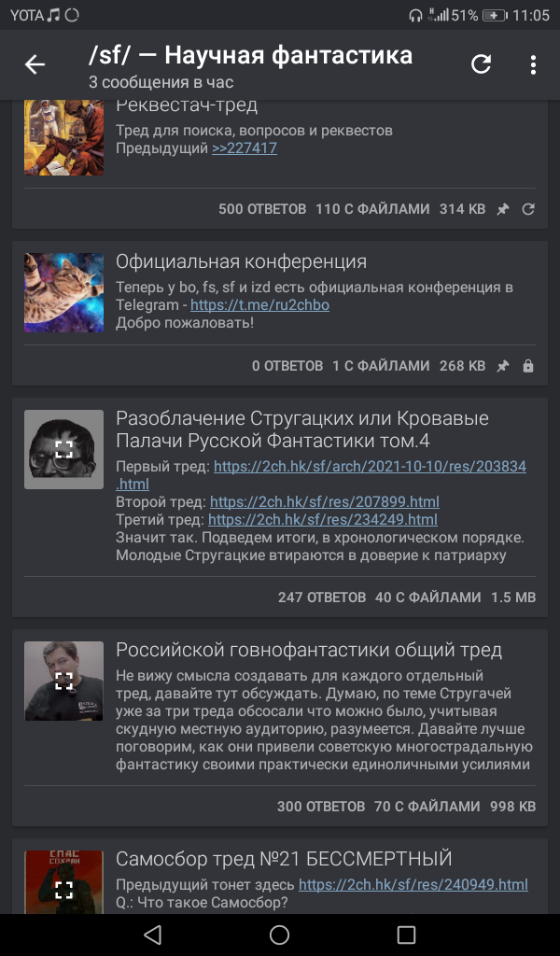This screenshot has width=560, height=956.
Task: Open the >>227417 previous thread link
Action: coord(245,148)
